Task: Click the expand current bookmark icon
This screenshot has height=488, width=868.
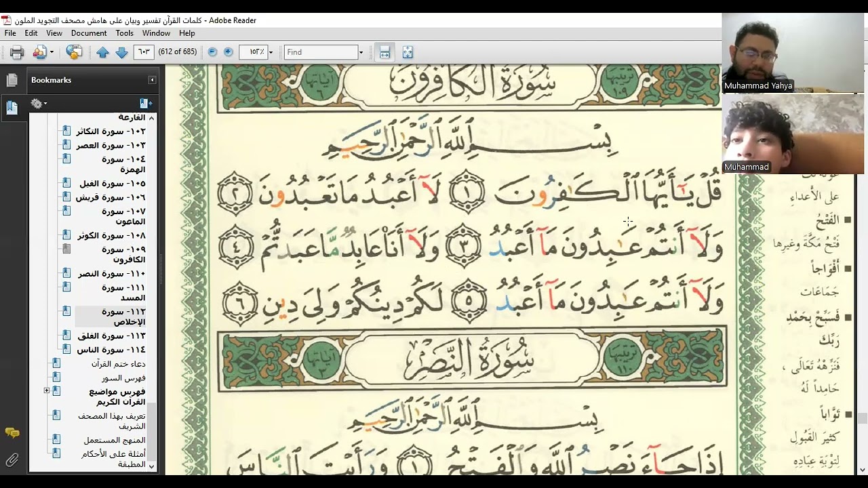Action: [146, 104]
